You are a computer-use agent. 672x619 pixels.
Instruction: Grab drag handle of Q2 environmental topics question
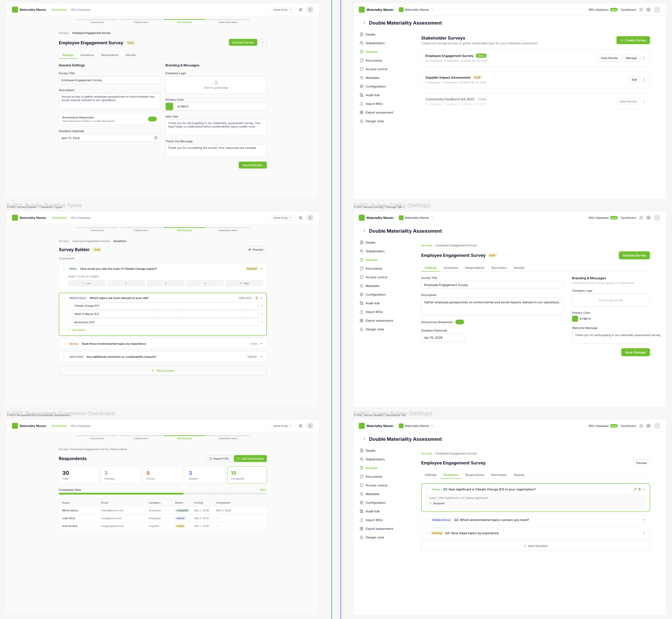427,520
